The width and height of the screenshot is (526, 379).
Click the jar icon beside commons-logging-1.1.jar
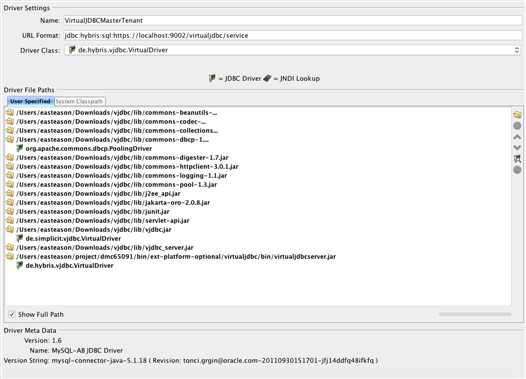[x=10, y=176]
